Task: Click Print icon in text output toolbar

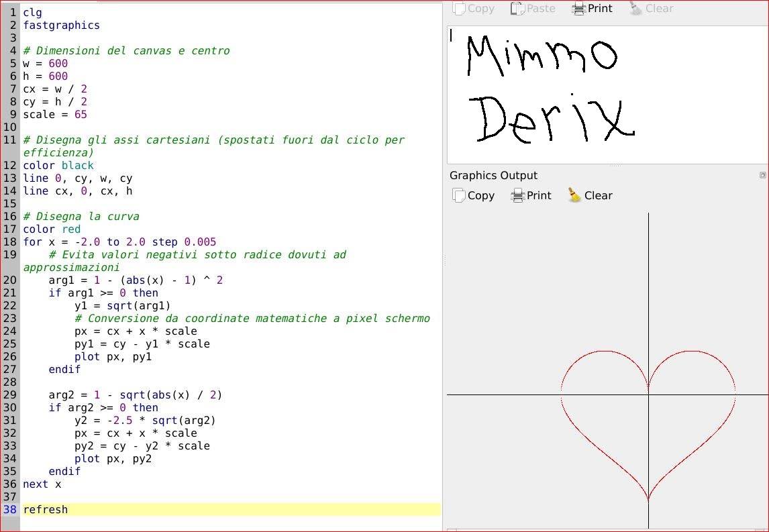Action: (578, 8)
